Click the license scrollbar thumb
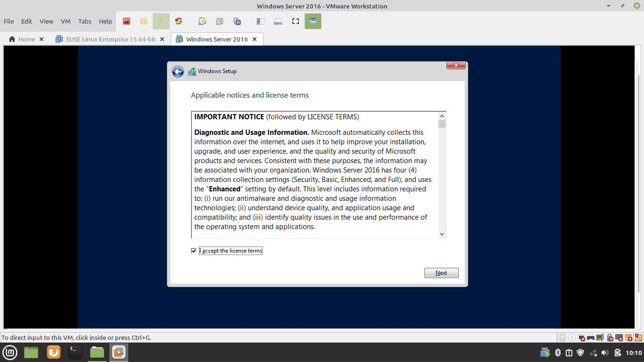The height and width of the screenshot is (362, 644). pyautogui.click(x=442, y=124)
